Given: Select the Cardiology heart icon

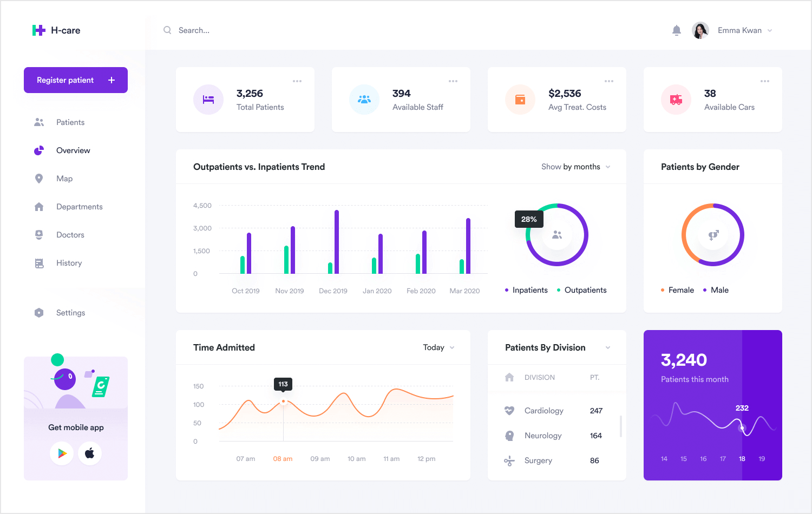Looking at the screenshot, I should (x=509, y=410).
